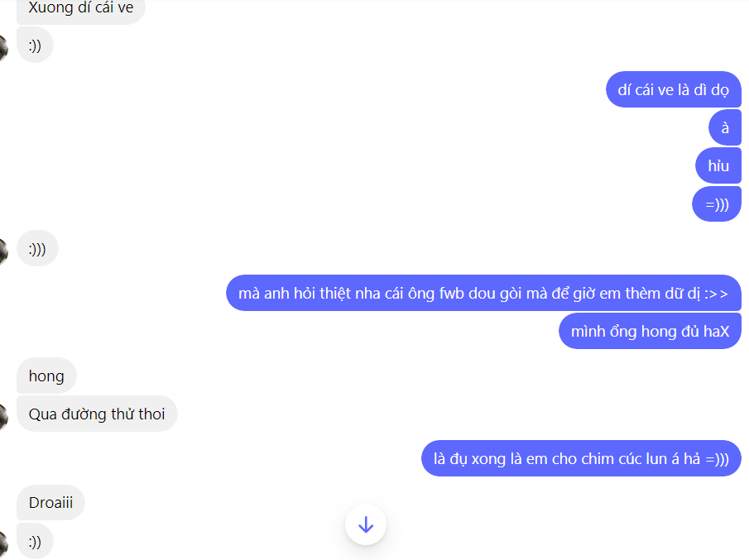
Task: Open sender avatar beside top ":))" message
Action: (x=4, y=48)
